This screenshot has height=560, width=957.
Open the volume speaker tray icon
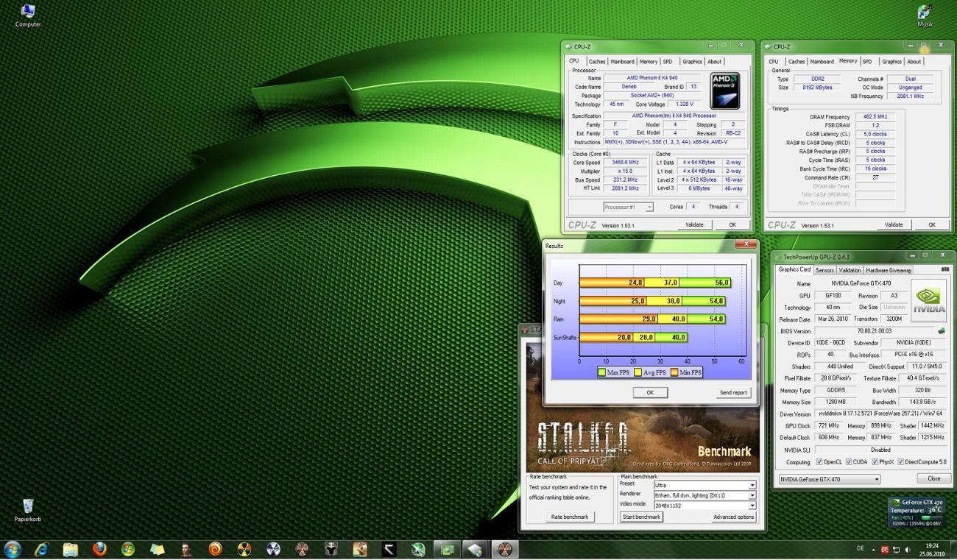click(x=908, y=550)
